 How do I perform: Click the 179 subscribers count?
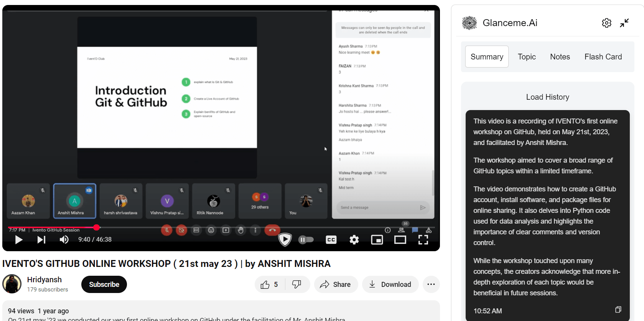tap(48, 290)
